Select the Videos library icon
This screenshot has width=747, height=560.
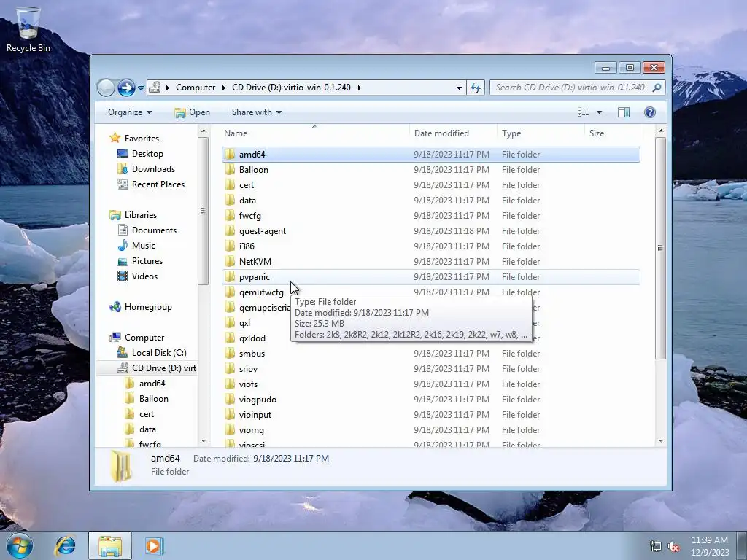tap(123, 276)
